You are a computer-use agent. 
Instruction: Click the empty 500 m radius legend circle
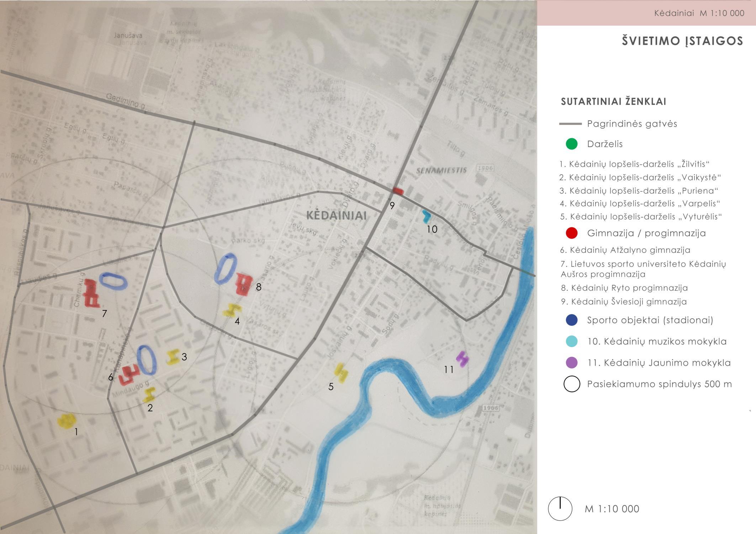[x=572, y=384]
